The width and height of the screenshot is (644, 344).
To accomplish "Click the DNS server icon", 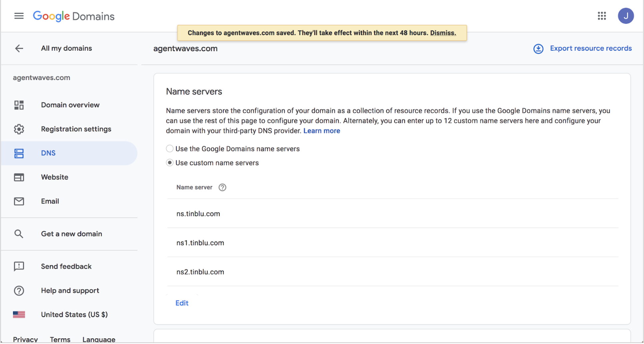I will (x=19, y=153).
